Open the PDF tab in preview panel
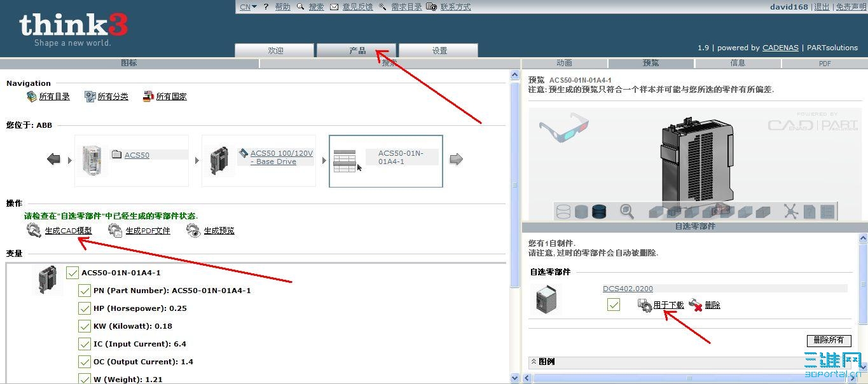This screenshot has height=384, width=868. click(825, 64)
